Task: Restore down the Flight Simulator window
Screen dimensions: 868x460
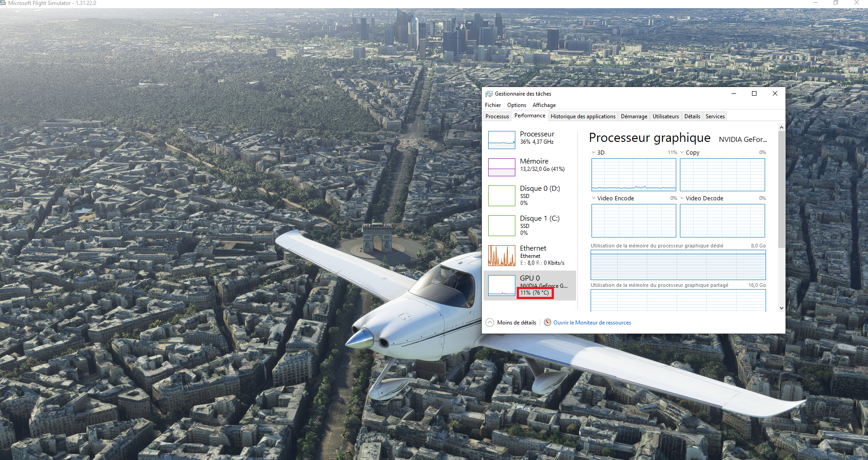Action: pyautogui.click(x=836, y=3)
